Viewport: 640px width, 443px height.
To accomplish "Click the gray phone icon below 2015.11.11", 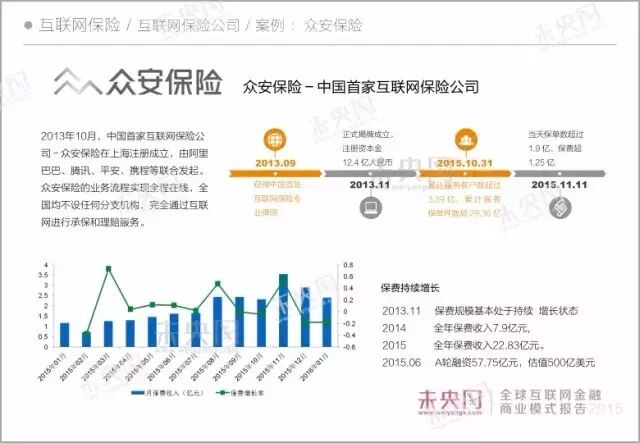I will click(x=560, y=207).
